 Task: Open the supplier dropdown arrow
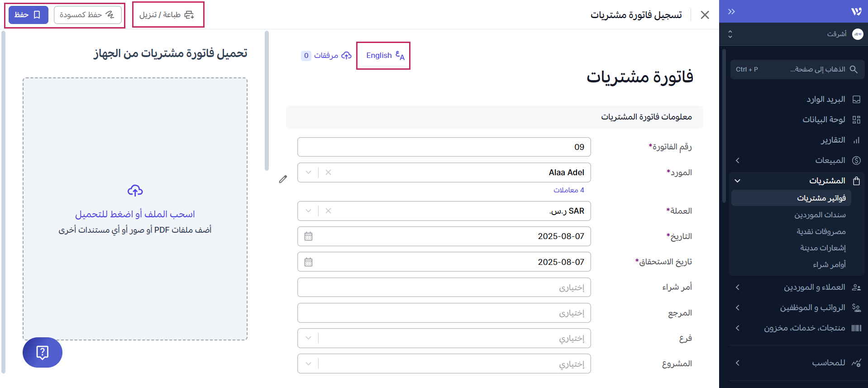tap(308, 172)
